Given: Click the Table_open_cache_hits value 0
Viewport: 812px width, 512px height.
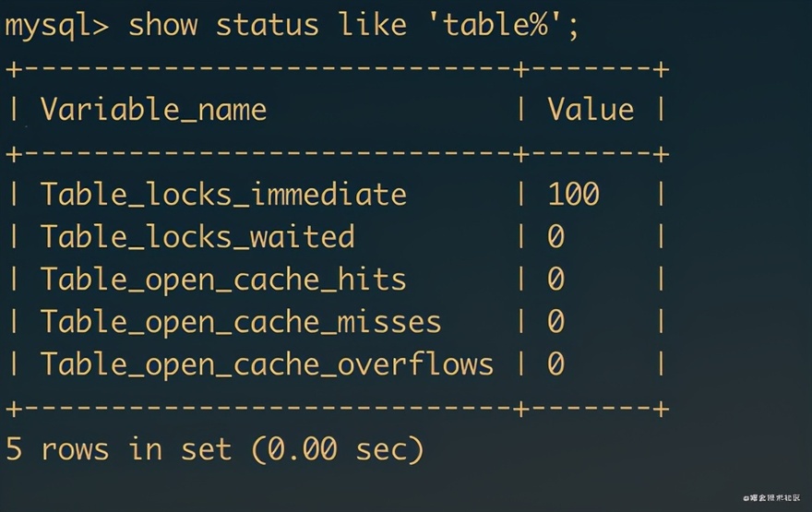Looking at the screenshot, I should click(555, 279).
